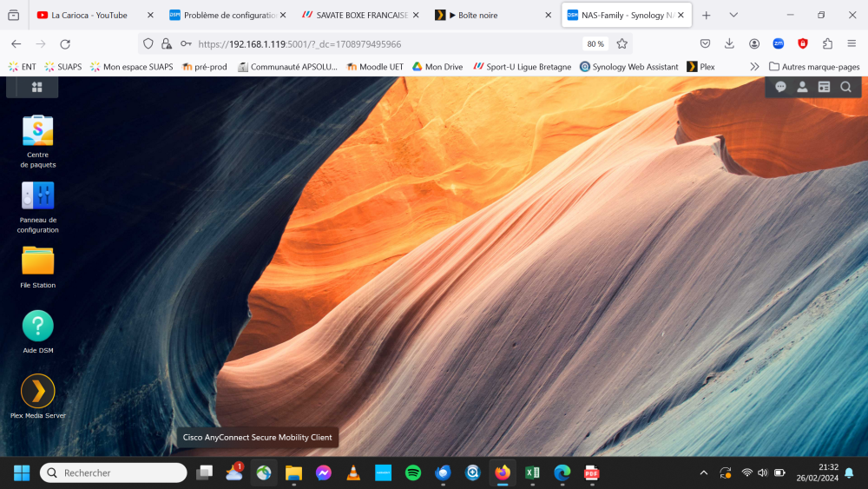Reload the current page

pyautogui.click(x=65, y=43)
